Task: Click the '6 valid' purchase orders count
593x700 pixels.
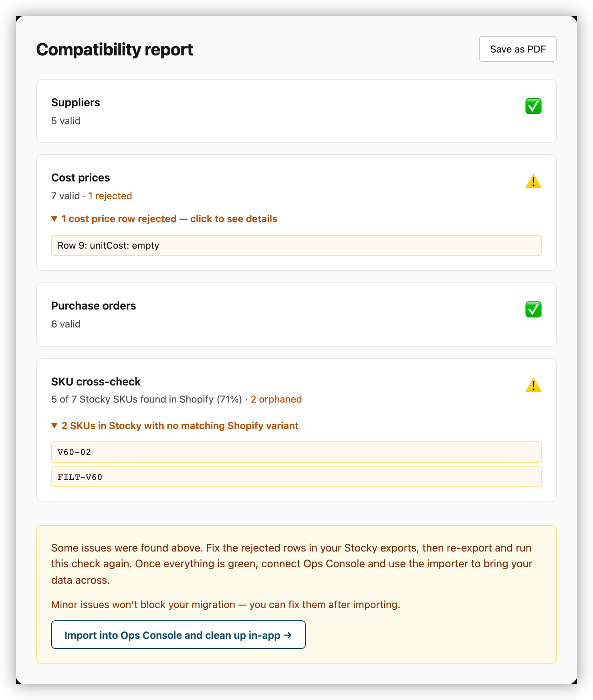Action: click(x=66, y=324)
